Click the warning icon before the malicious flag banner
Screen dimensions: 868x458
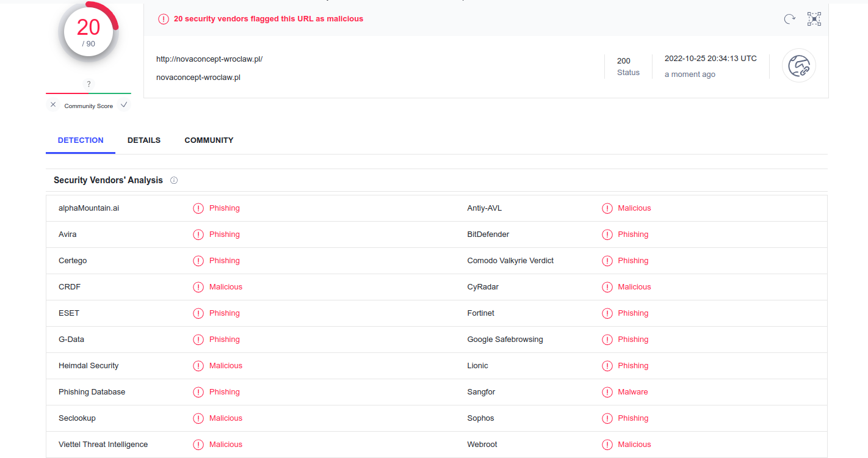(x=164, y=19)
